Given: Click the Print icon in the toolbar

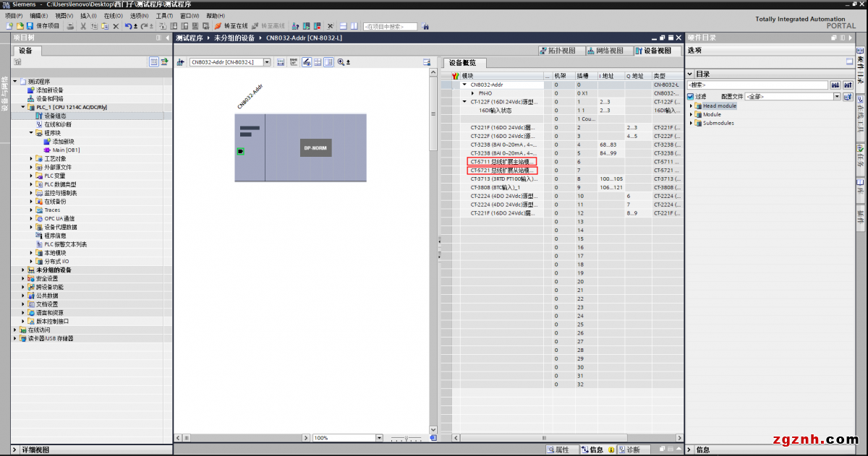Looking at the screenshot, I should [70, 26].
